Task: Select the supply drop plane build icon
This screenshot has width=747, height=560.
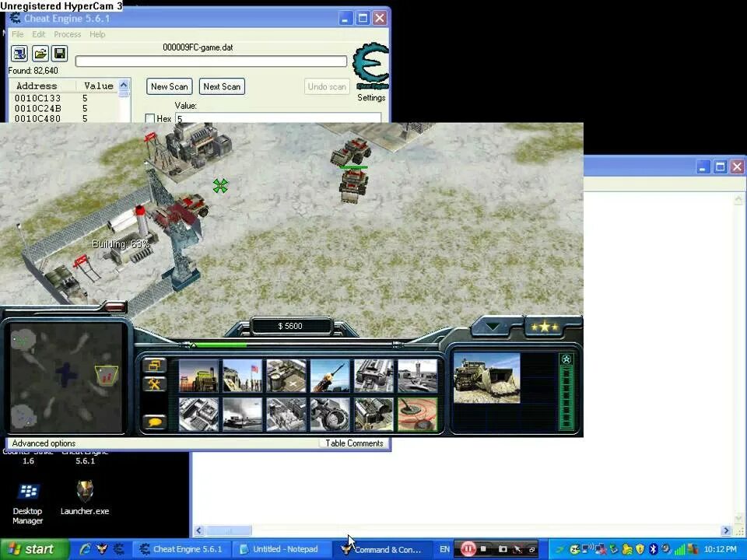Action: pos(242,415)
